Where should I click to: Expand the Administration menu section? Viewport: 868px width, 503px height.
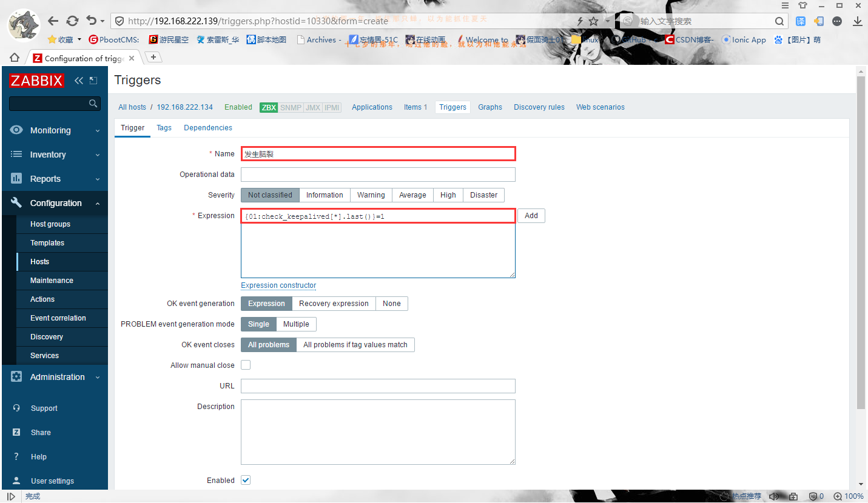coord(98,377)
